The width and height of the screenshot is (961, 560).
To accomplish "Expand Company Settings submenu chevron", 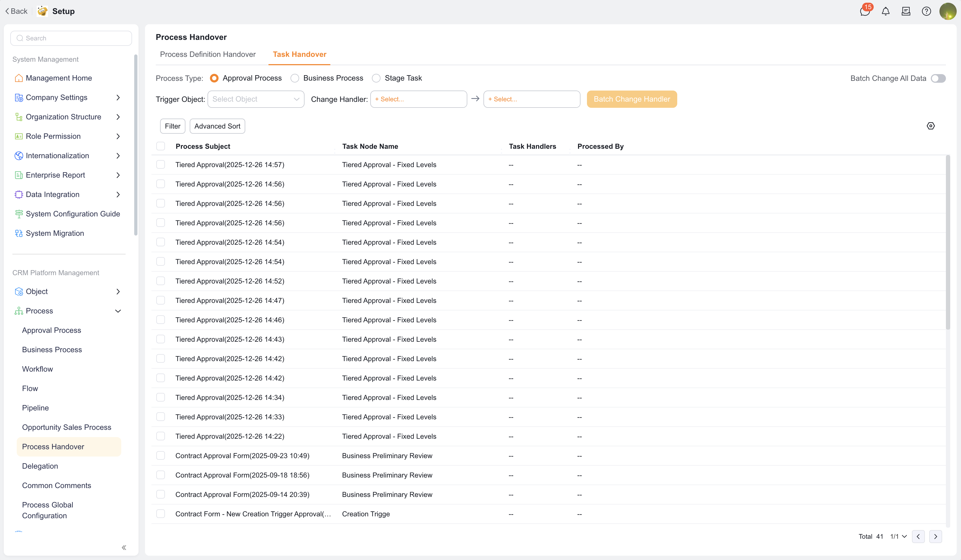I will click(118, 98).
